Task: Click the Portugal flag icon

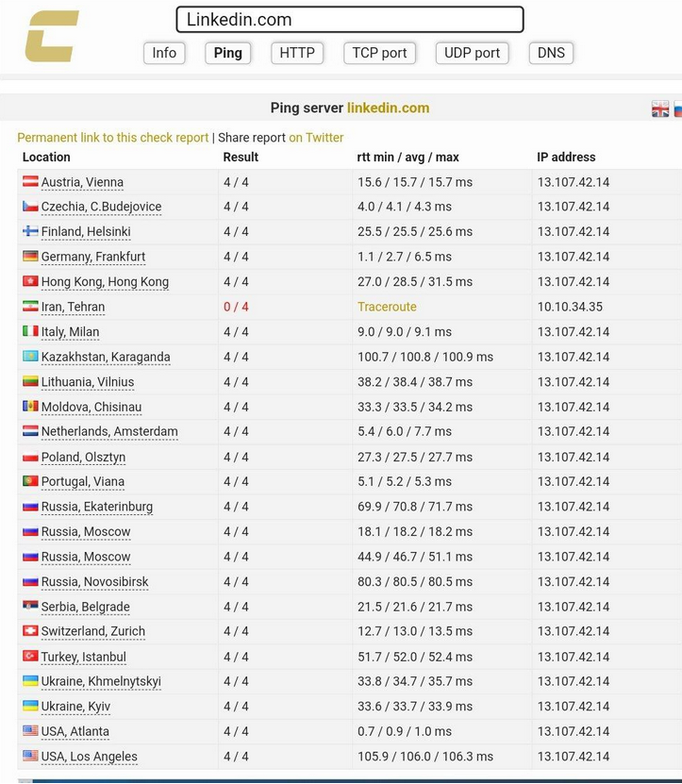Action: (x=30, y=480)
